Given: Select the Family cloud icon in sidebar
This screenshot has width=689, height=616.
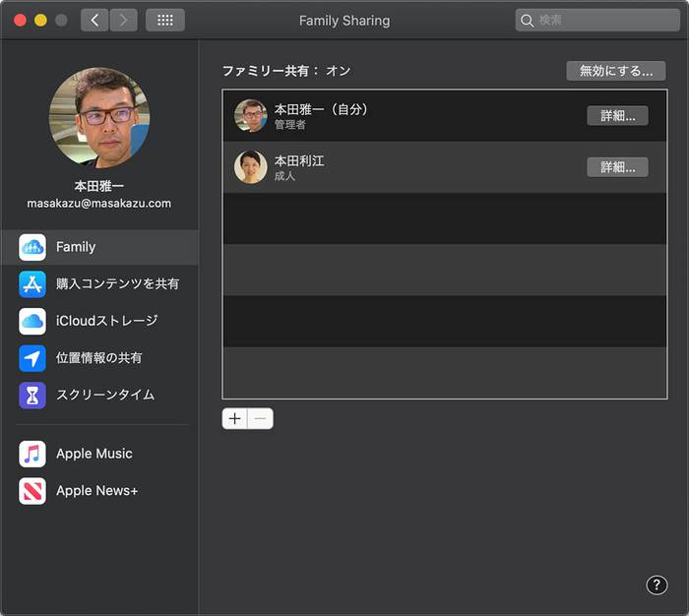Looking at the screenshot, I should 32,247.
